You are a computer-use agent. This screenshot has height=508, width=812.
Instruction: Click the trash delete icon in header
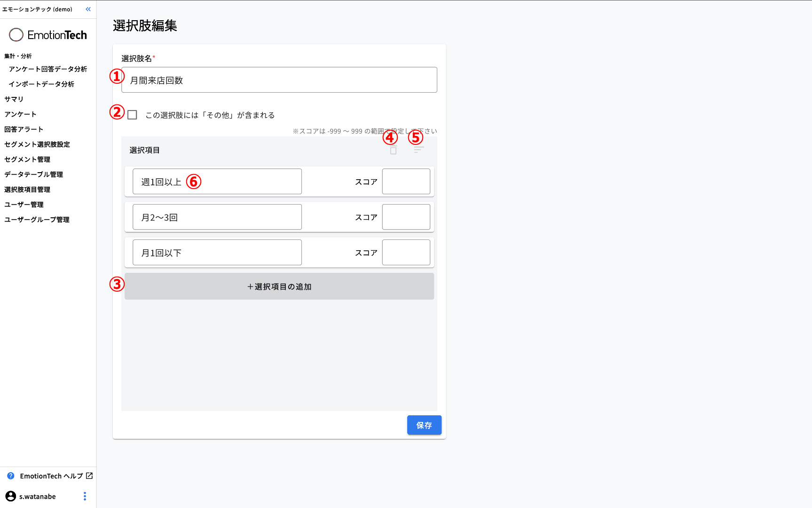[x=393, y=150]
